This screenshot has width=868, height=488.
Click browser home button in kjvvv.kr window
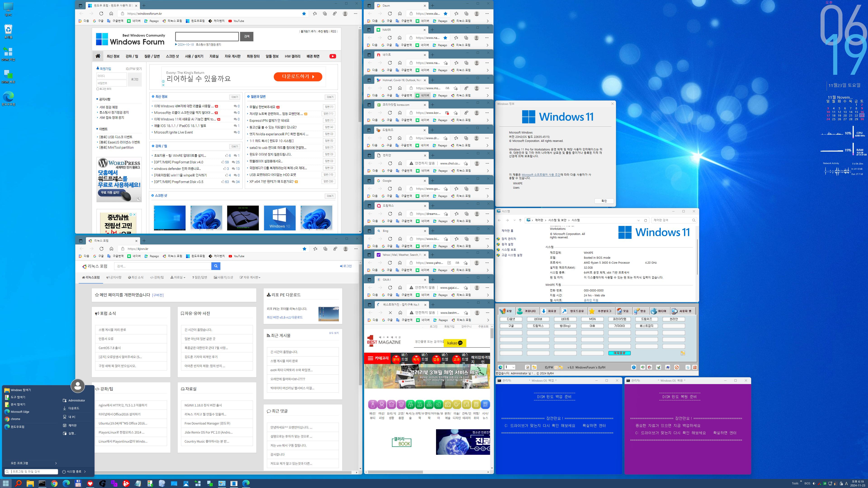coord(111,249)
